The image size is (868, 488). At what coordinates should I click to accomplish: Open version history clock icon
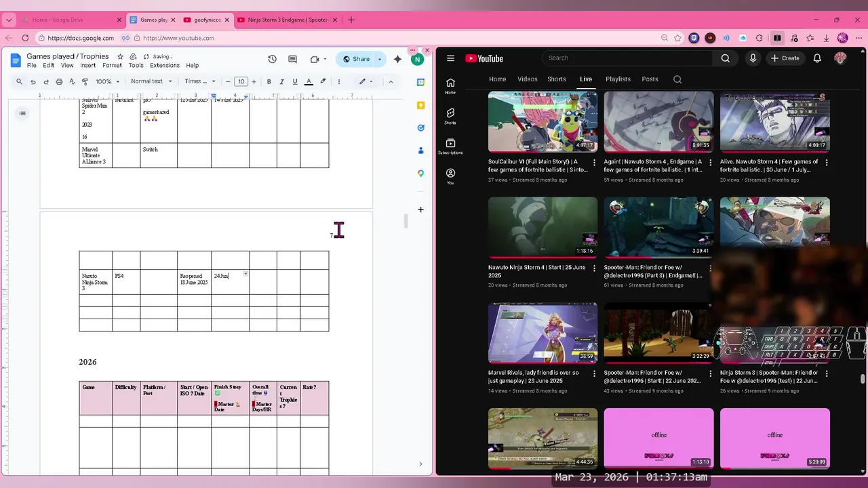tap(272, 59)
